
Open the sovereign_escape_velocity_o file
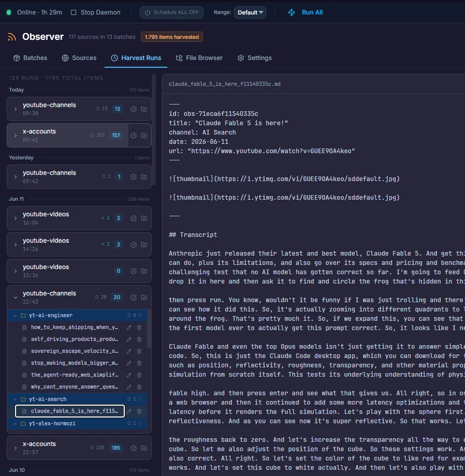pos(75,351)
